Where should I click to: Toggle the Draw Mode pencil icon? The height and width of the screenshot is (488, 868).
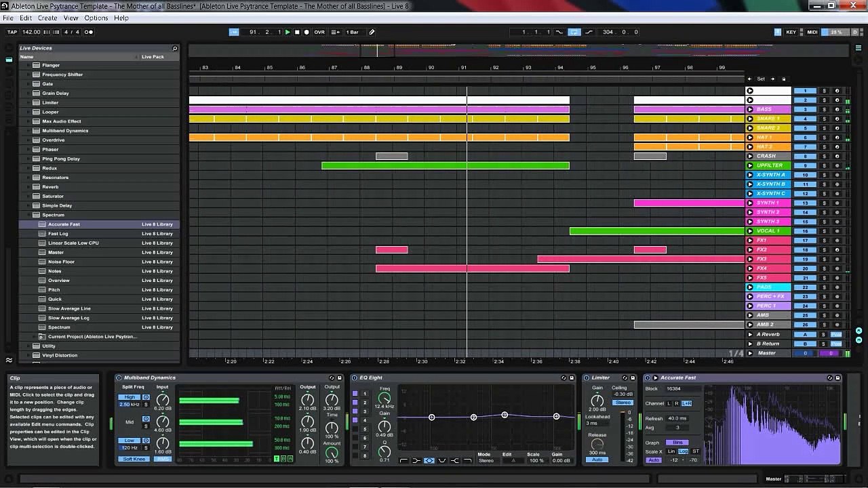(372, 32)
